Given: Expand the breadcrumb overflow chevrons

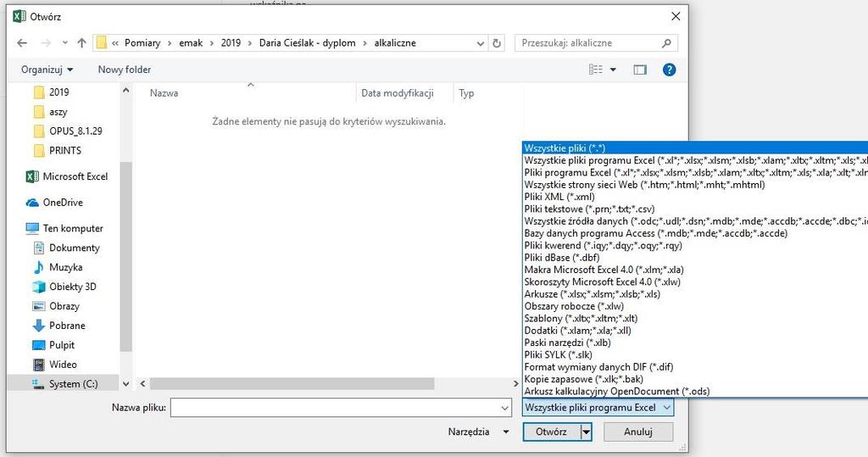Looking at the screenshot, I should coord(115,42).
